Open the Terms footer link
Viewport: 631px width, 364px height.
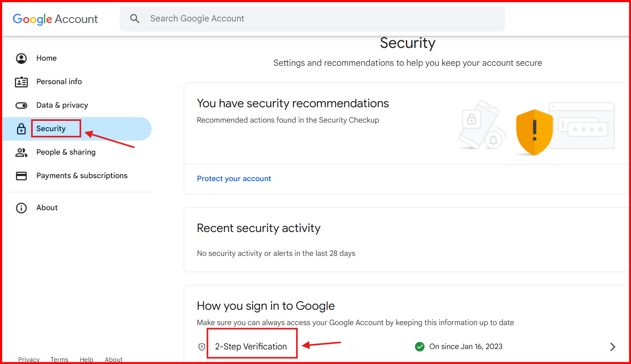59,359
